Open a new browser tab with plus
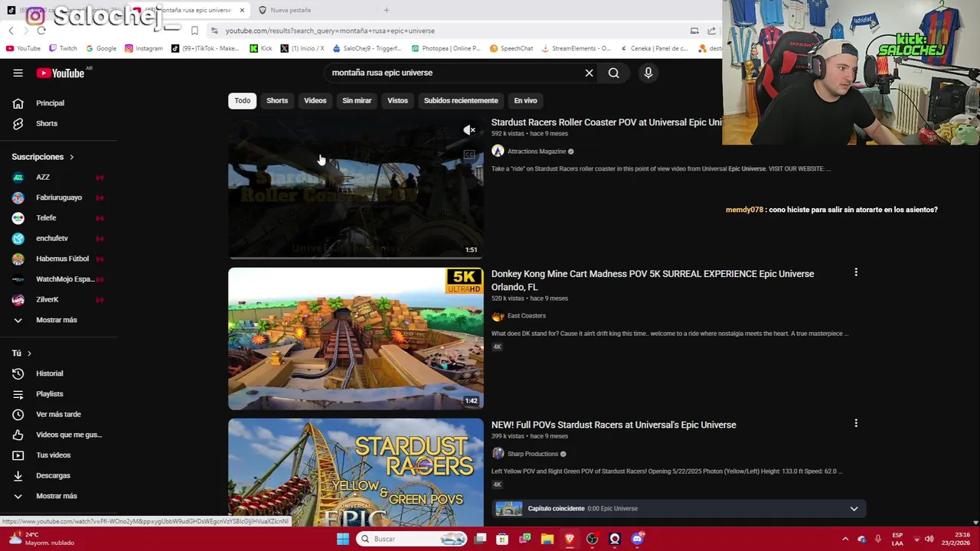Viewport: 980px width, 551px height. 387,10
